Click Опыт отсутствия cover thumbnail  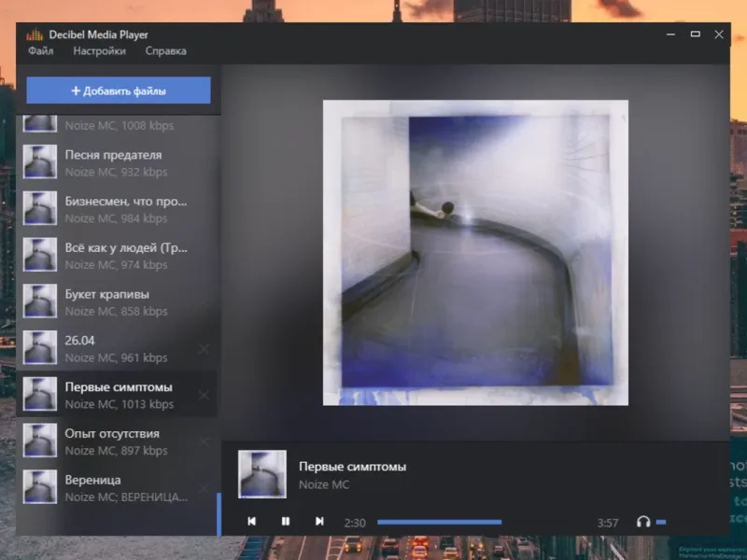click(40, 441)
